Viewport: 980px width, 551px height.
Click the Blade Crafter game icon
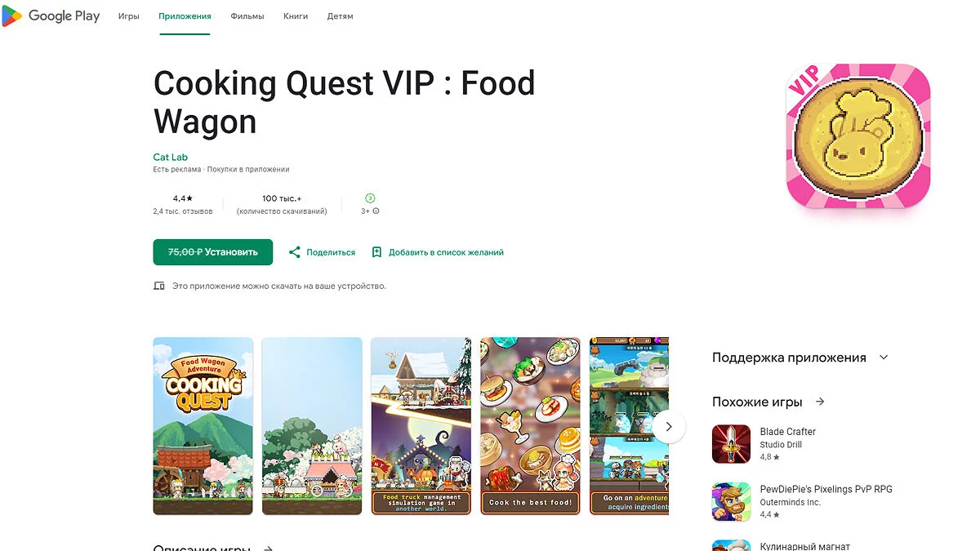731,444
